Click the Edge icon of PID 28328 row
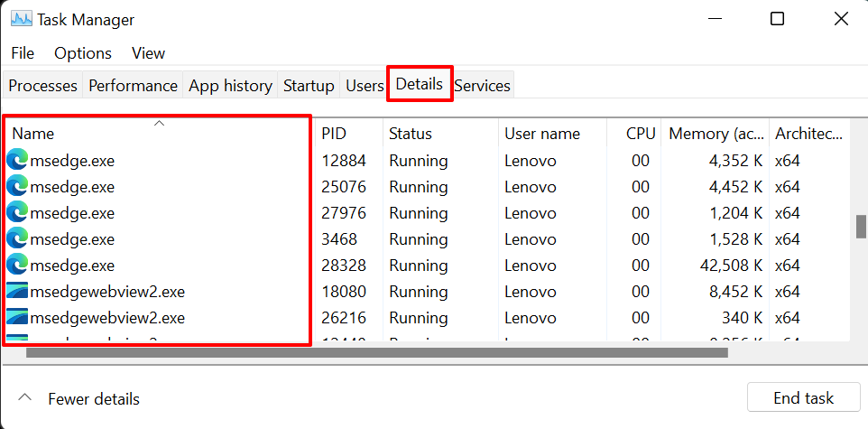This screenshot has height=429, width=868. tap(17, 266)
